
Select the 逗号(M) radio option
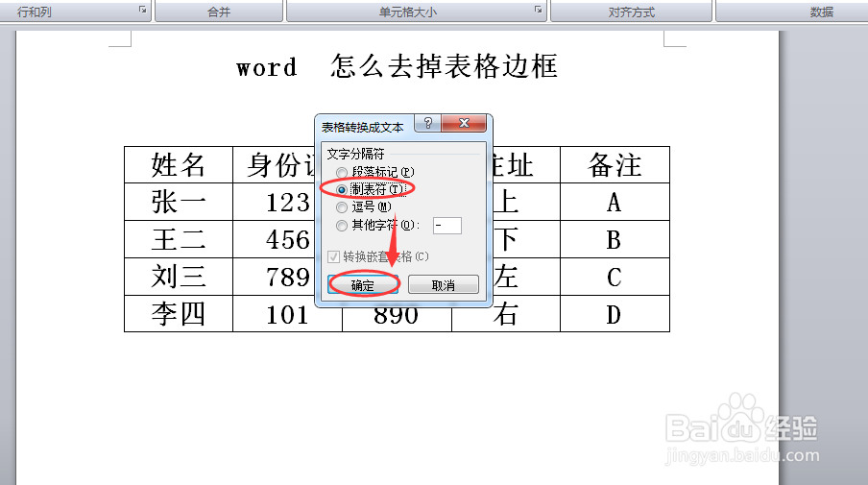pyautogui.click(x=364, y=207)
